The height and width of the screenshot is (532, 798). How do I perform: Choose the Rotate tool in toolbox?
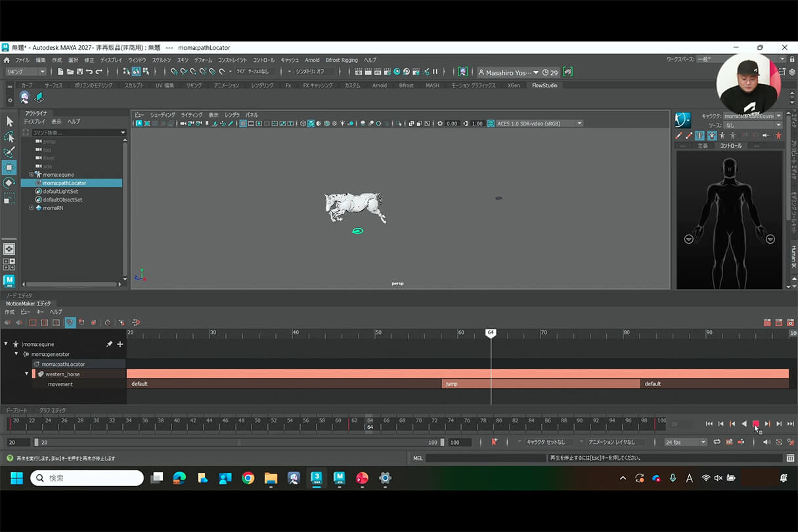tap(9, 183)
